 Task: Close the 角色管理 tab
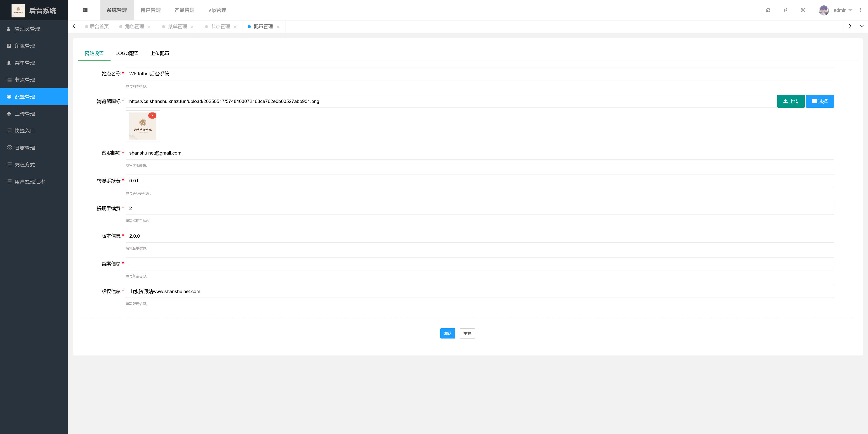pyautogui.click(x=149, y=27)
